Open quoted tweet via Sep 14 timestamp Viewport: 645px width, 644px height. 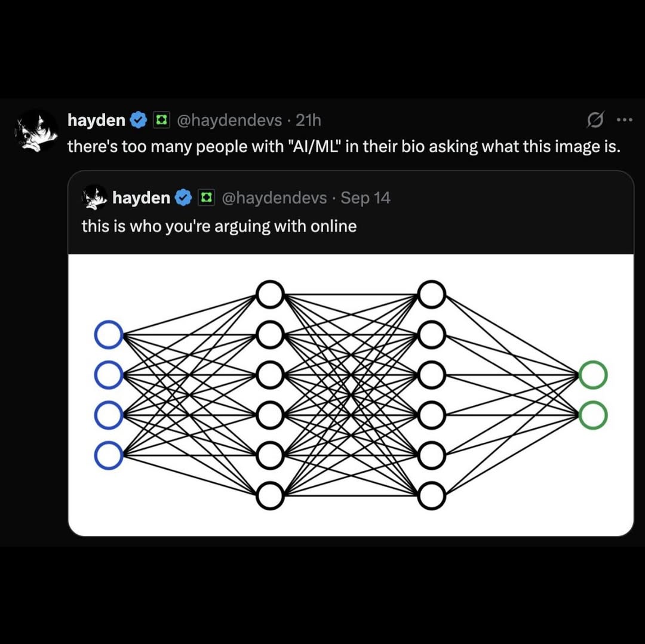coord(365,198)
